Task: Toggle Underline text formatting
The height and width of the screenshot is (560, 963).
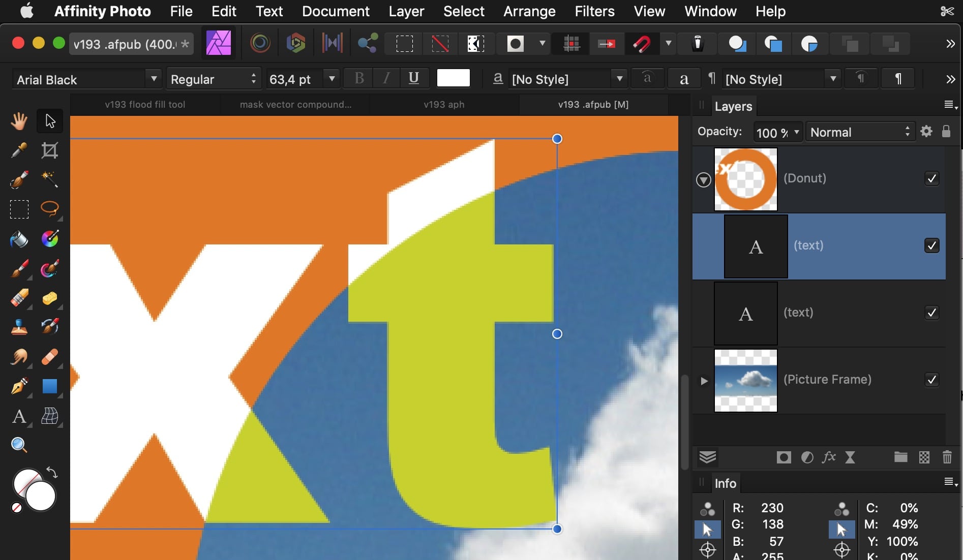Action: pos(414,78)
